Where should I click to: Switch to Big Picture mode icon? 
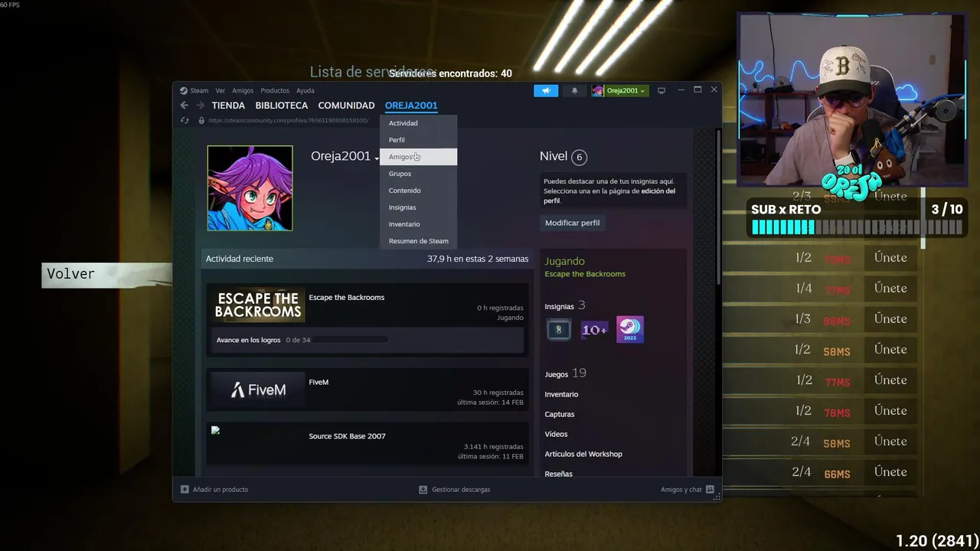(661, 90)
